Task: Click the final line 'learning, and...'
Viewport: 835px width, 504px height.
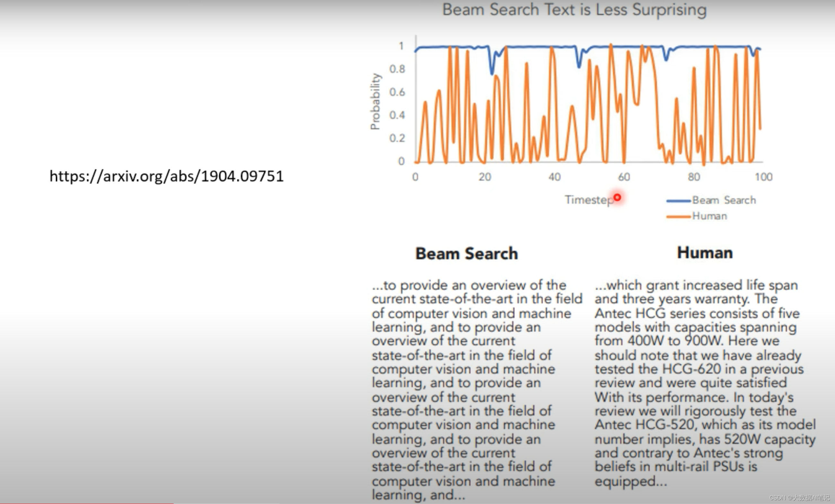Action: (x=418, y=495)
